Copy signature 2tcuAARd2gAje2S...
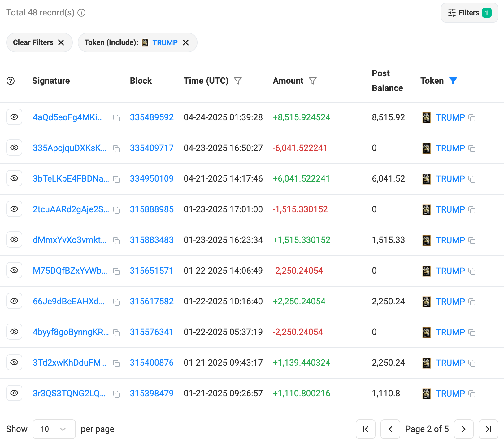504x445 pixels. (x=116, y=210)
